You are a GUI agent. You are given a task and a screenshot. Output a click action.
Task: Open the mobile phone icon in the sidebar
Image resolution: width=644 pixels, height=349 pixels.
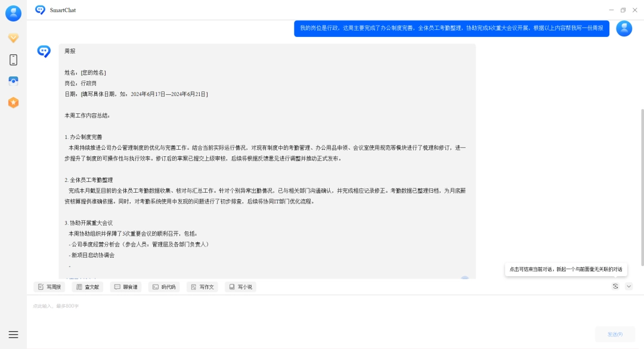tap(13, 59)
